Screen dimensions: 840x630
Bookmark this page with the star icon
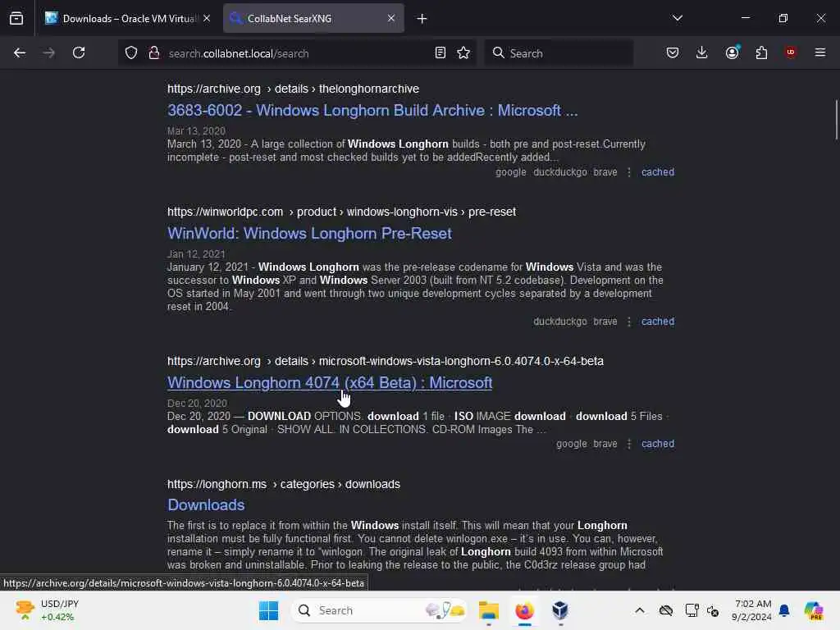[x=464, y=53]
